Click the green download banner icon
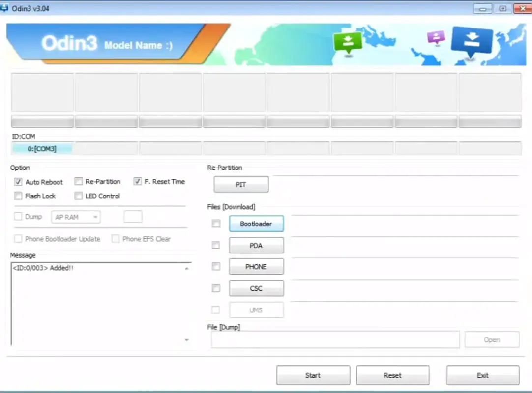 coord(348,42)
